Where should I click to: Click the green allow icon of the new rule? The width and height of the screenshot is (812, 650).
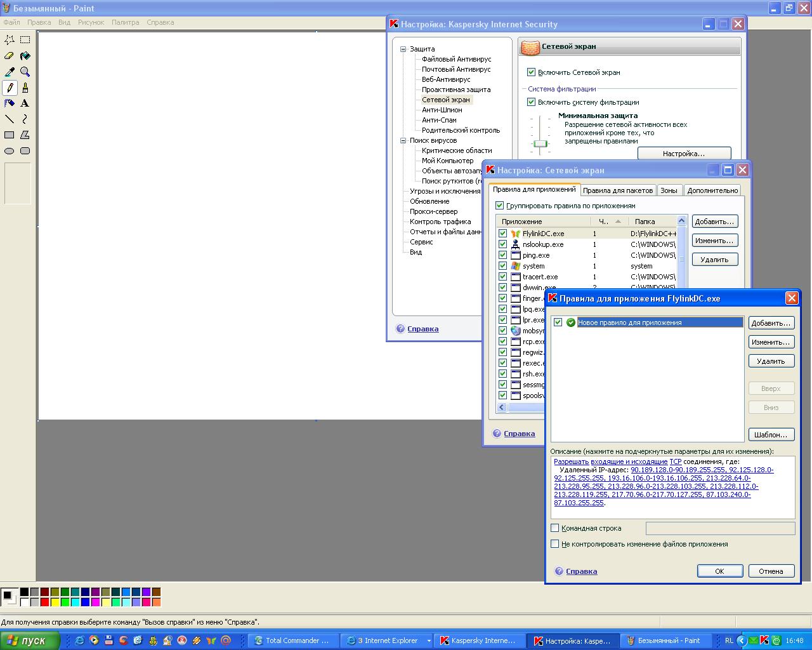tap(570, 322)
